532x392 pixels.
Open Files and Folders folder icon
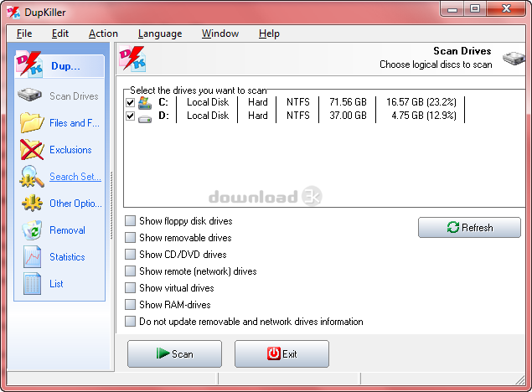point(32,122)
